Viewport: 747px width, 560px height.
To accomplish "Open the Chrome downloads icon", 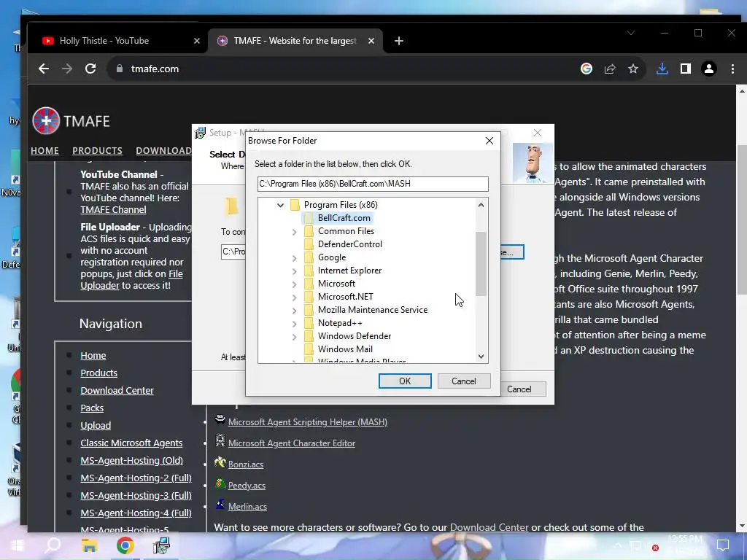I will (662, 69).
